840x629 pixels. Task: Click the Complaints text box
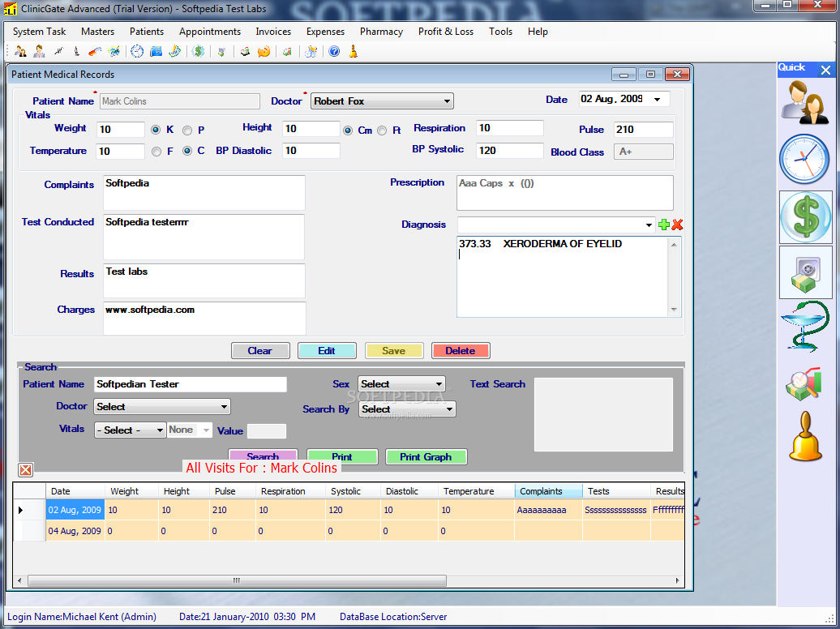204,192
